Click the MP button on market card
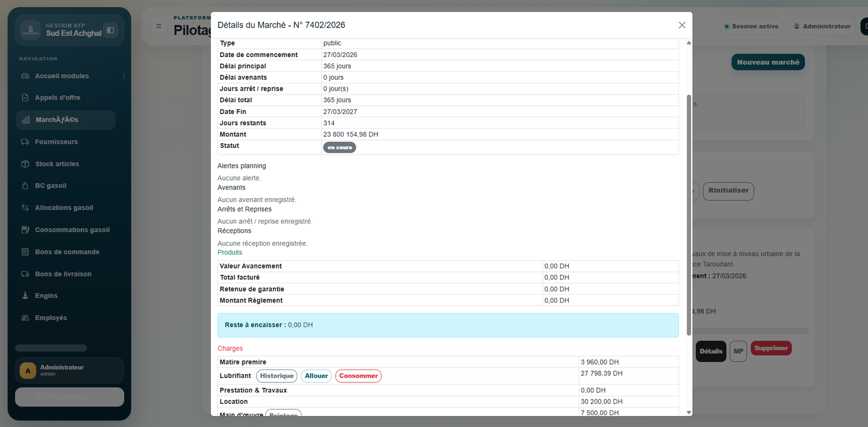 point(738,352)
